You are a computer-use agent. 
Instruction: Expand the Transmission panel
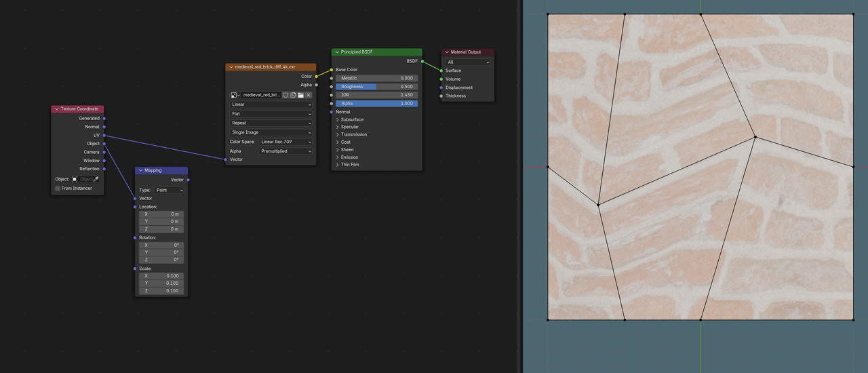(x=338, y=134)
